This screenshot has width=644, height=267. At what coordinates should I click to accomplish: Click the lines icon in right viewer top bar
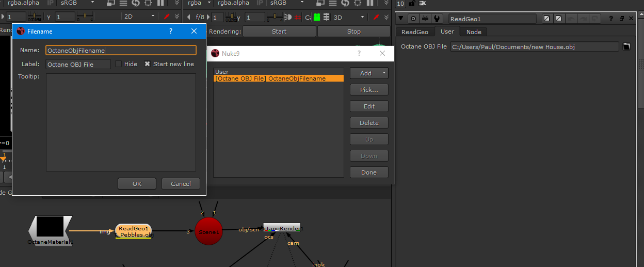pos(333,3)
